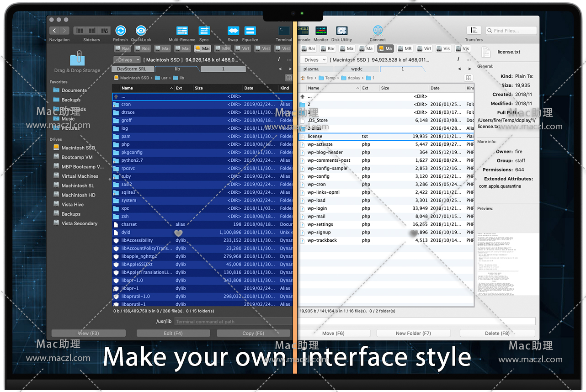Open the Drives dropdown in the dark left pane
This screenshot has width=586, height=392.
coord(127,60)
